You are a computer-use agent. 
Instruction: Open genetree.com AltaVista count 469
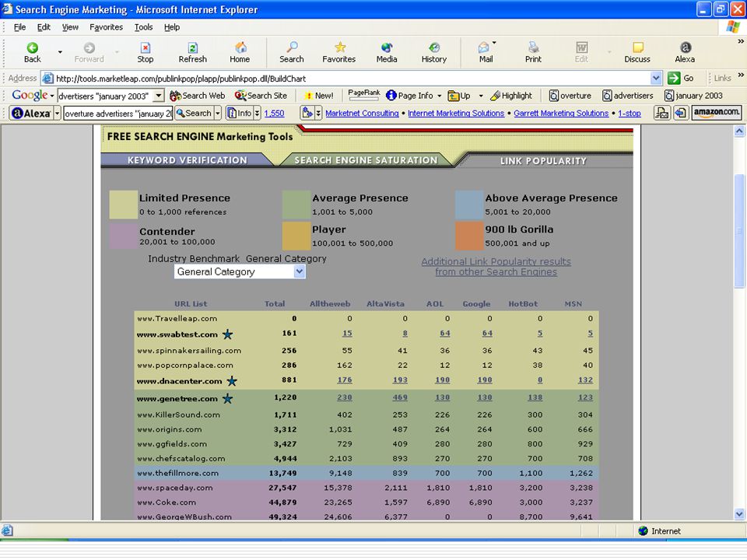pos(400,397)
